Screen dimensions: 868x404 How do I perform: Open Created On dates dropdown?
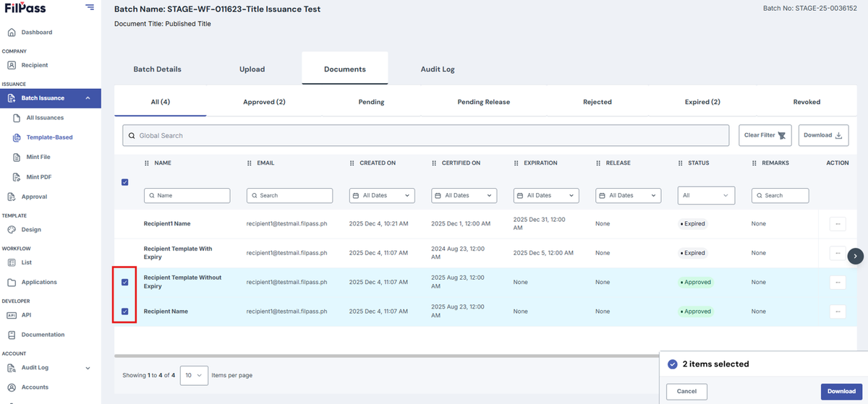(383, 195)
